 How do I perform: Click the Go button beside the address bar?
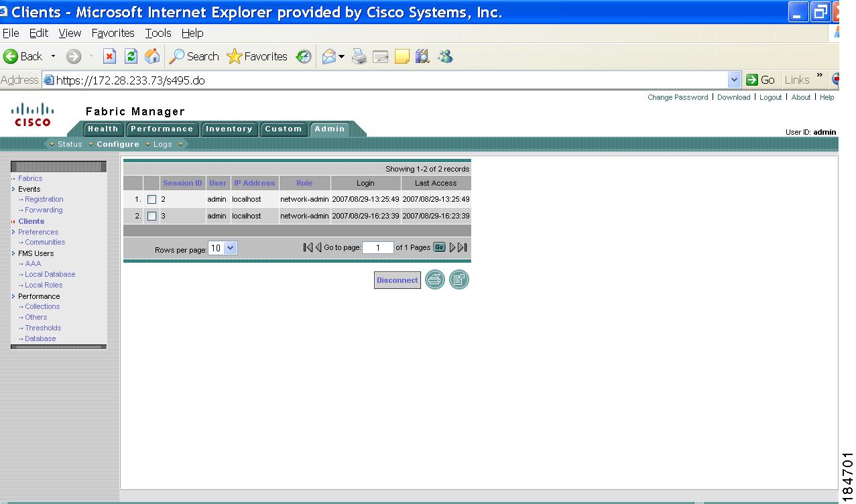761,80
